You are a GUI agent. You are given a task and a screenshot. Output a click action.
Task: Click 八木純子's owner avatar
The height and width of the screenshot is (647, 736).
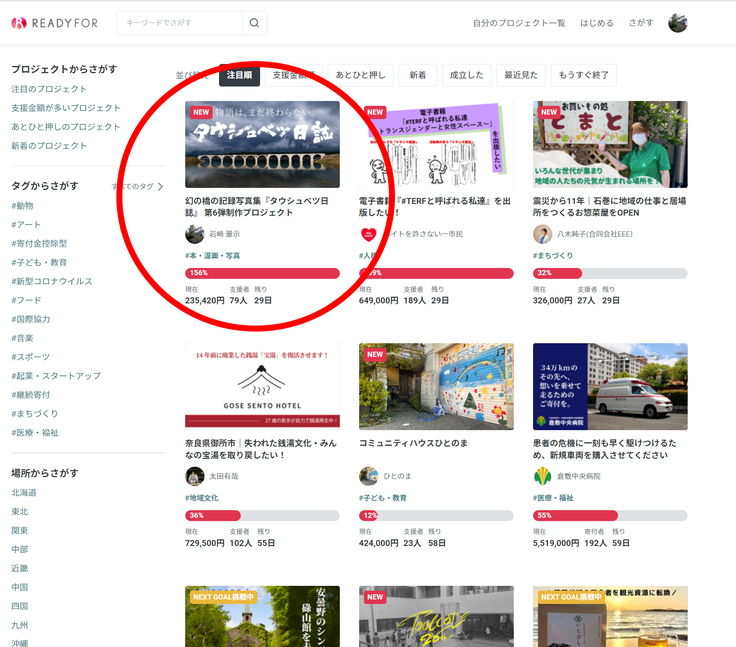[542, 234]
